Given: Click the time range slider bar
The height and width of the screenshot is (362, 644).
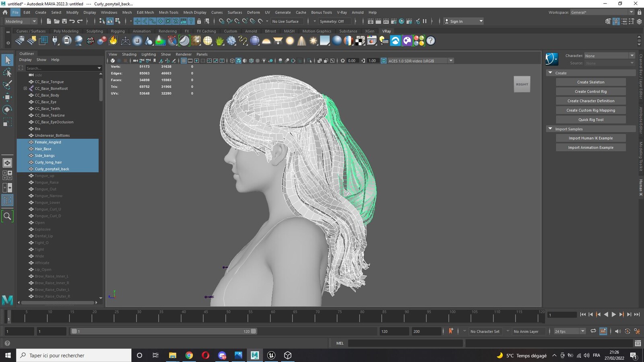Looking at the screenshot, I should click(163, 331).
